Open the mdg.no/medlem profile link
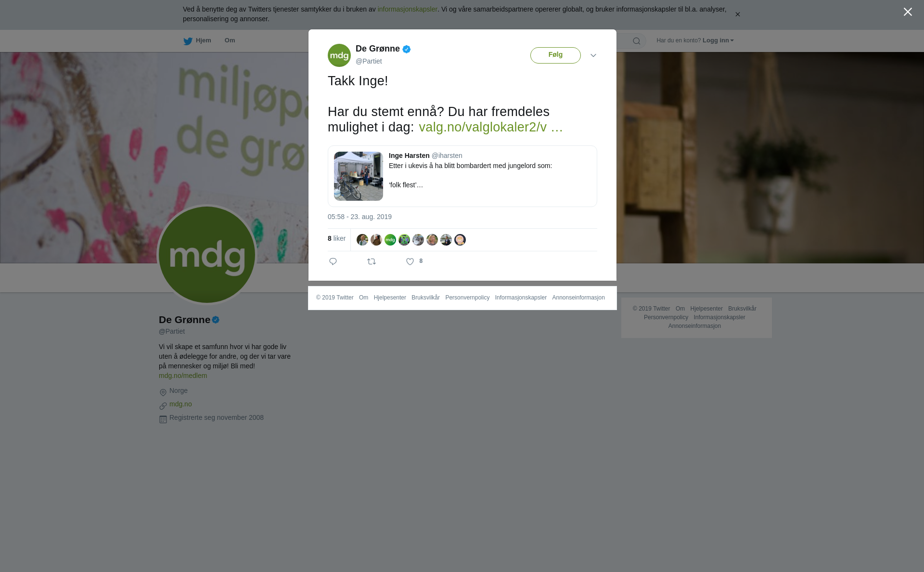This screenshot has height=572, width=924. [183, 376]
